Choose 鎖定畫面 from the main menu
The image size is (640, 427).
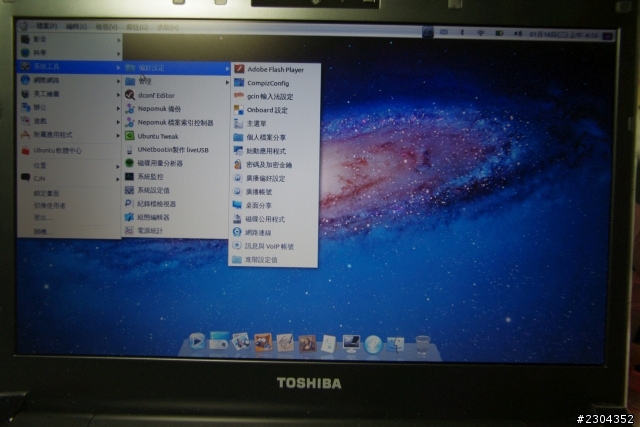point(47,193)
